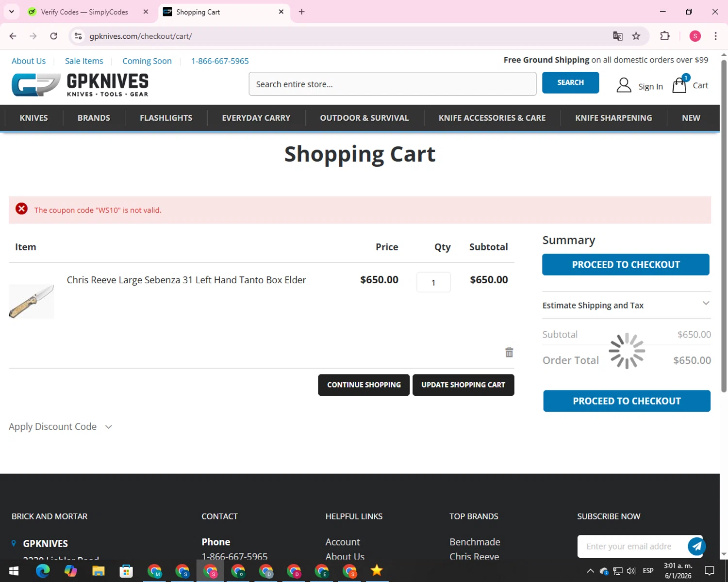The height and width of the screenshot is (582, 728).
Task: Open KNIFE ACCESSORIES & CARE menu
Action: tap(492, 118)
